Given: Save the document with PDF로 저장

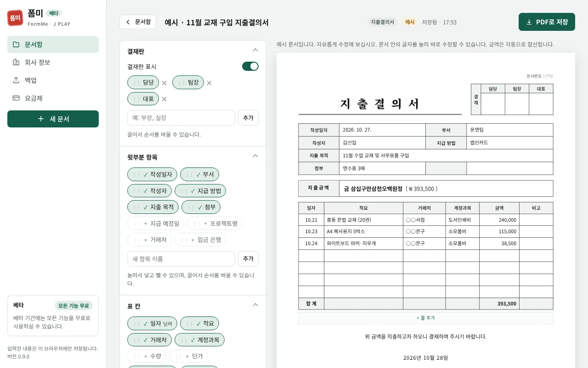Looking at the screenshot, I should point(547,22).
